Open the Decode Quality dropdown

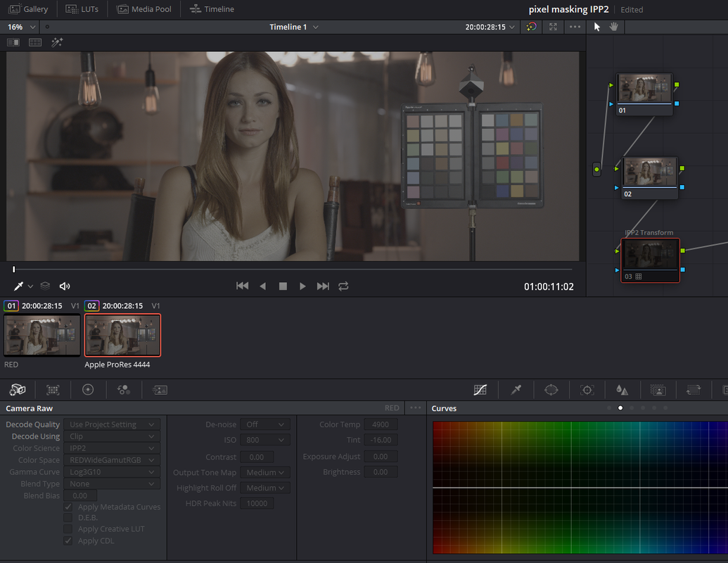[x=112, y=424]
